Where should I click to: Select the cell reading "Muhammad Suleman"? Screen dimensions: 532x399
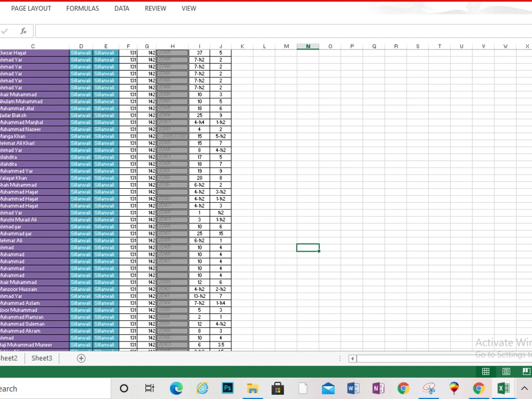pos(35,324)
